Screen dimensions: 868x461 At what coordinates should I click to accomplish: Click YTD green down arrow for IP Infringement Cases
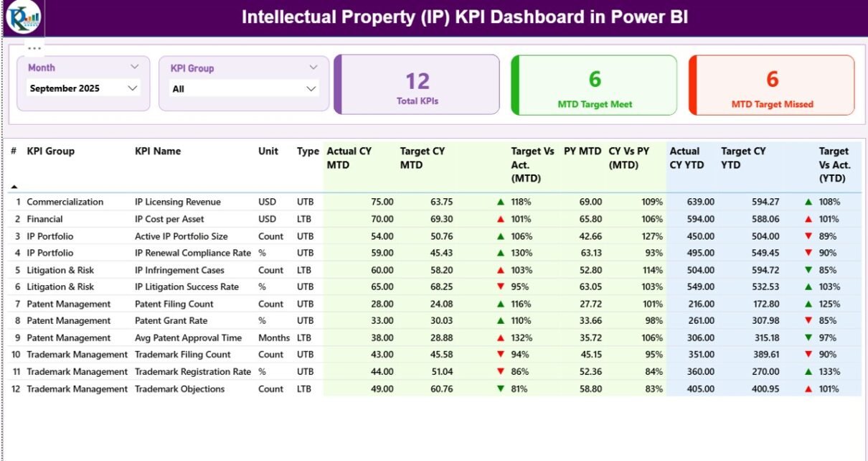(x=808, y=271)
